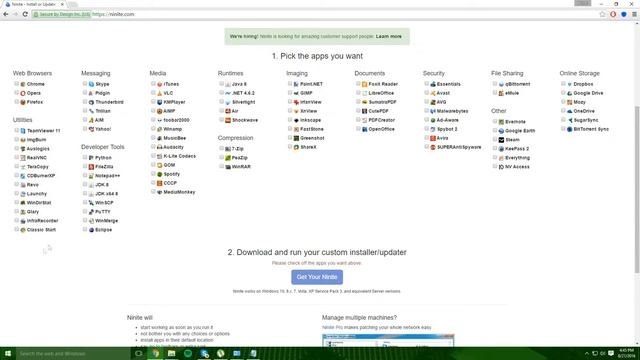The image size is (640, 360).
Task: Click the Dropbox icon under Online Storage
Action: 569,84
